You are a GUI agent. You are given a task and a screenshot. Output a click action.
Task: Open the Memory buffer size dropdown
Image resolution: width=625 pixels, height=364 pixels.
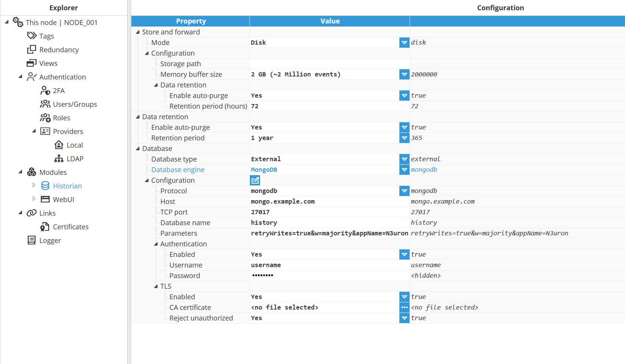coord(404,75)
